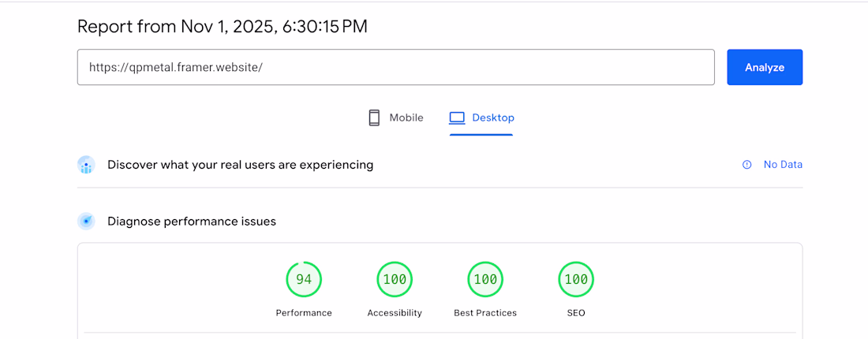Screen dimensions: 868x339
Task: Click the info icon beside No Data
Action: [x=746, y=165]
